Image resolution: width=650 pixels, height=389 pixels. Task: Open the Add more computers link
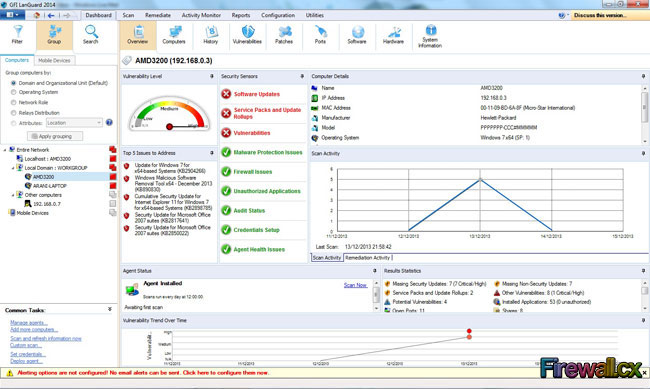pyautogui.click(x=34, y=330)
